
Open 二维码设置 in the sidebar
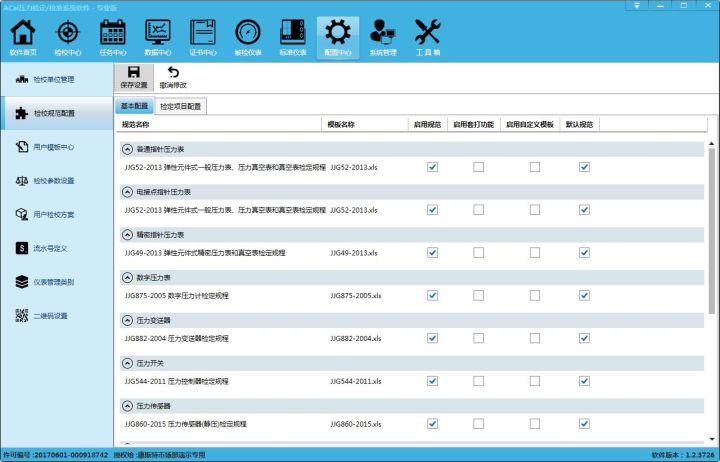[50, 316]
